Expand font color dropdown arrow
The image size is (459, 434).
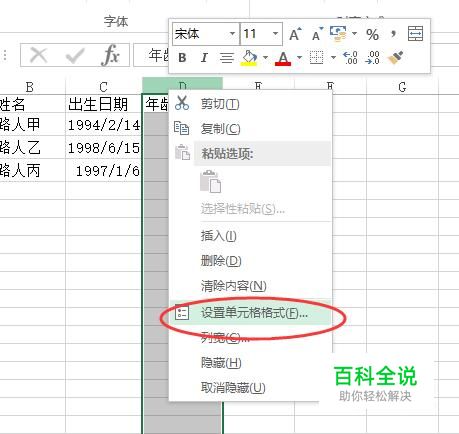(x=299, y=57)
